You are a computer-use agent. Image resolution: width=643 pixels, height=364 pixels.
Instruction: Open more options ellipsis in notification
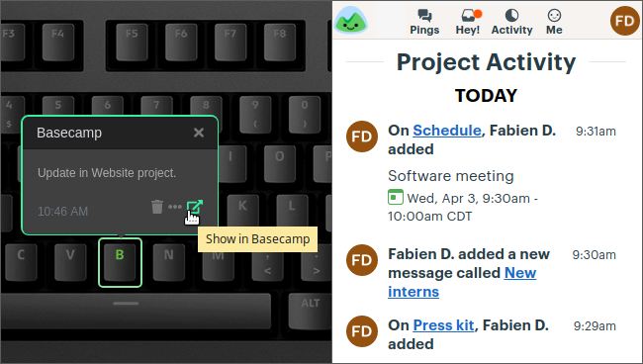[175, 207]
